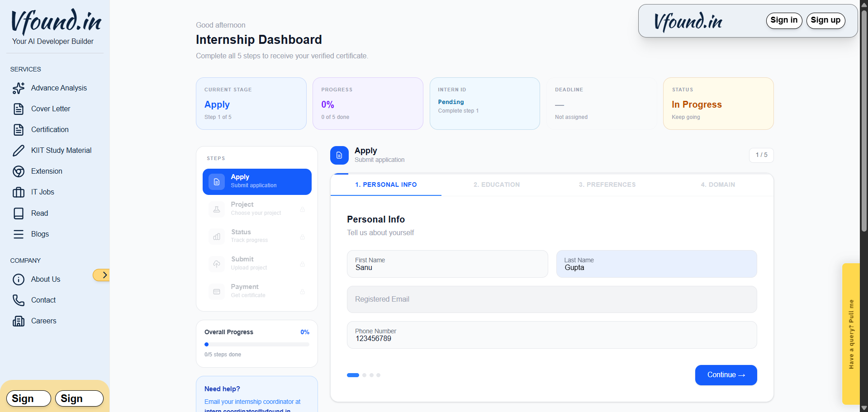Click the KIIT Study Material pencil icon
868x412 pixels.
click(x=19, y=151)
